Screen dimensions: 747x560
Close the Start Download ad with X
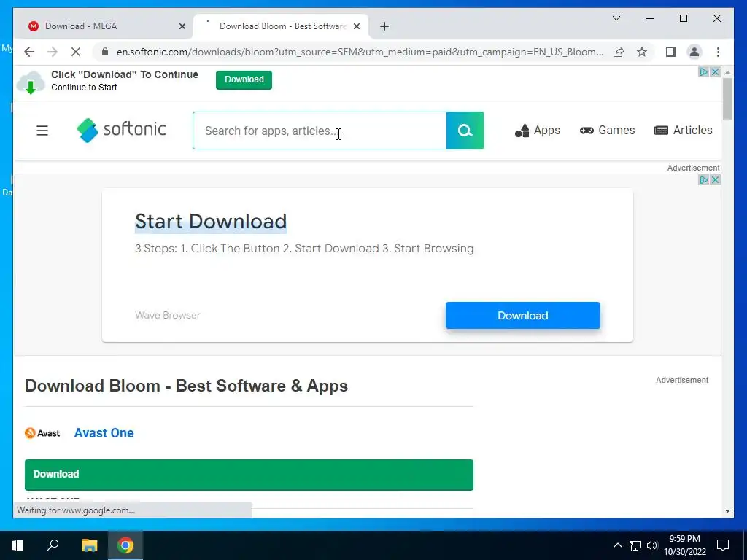[x=715, y=179]
